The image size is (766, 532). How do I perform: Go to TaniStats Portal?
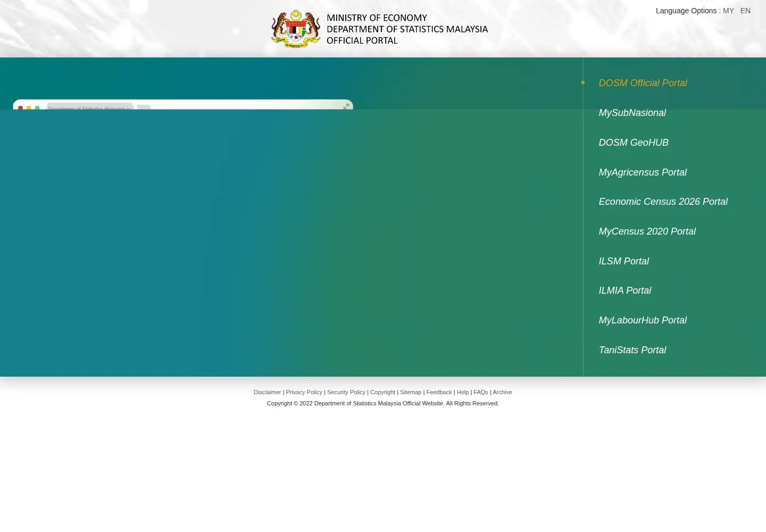coord(632,350)
